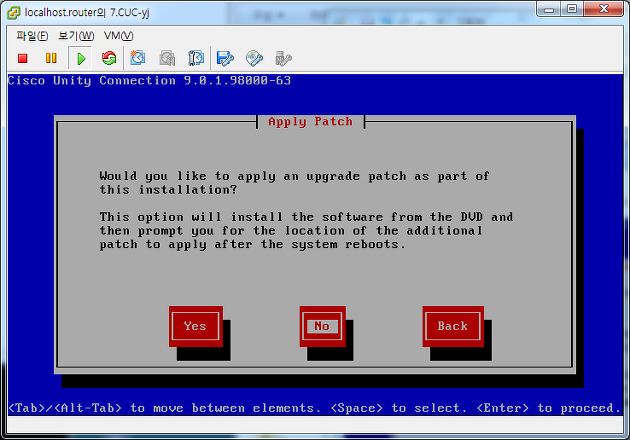The height and width of the screenshot is (440, 630).
Task: Open the 파일(F) menu
Action: click(32, 36)
